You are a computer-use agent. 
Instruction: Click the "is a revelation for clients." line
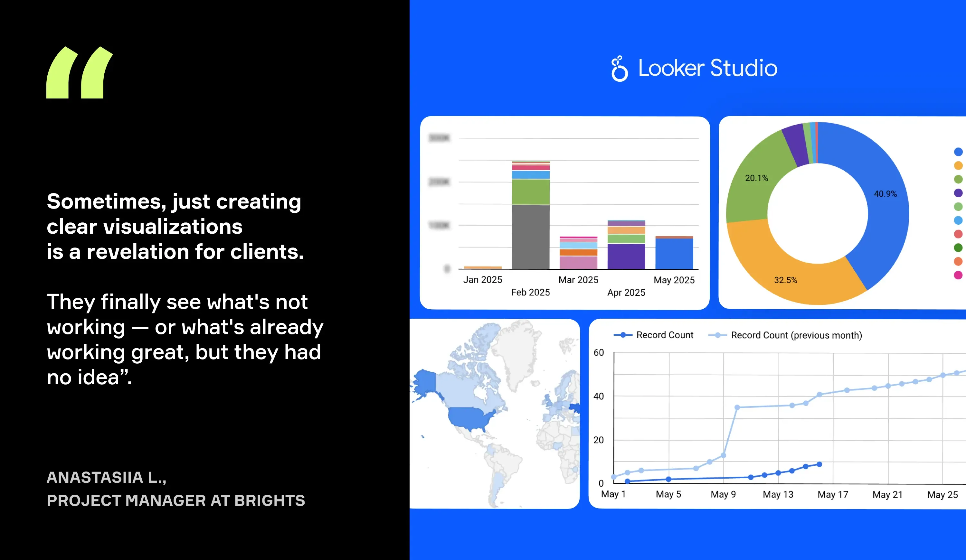[175, 252]
